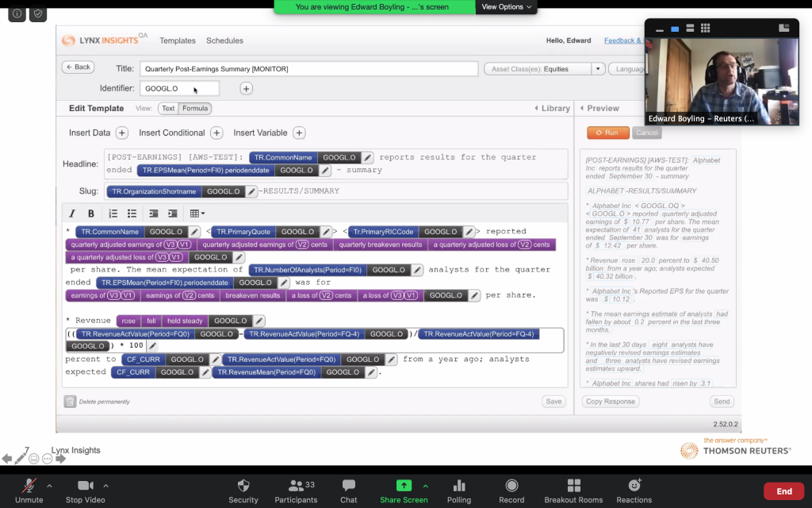812x508 pixels.
Task: Decrease indent in the editor toolbar
Action: 153,213
